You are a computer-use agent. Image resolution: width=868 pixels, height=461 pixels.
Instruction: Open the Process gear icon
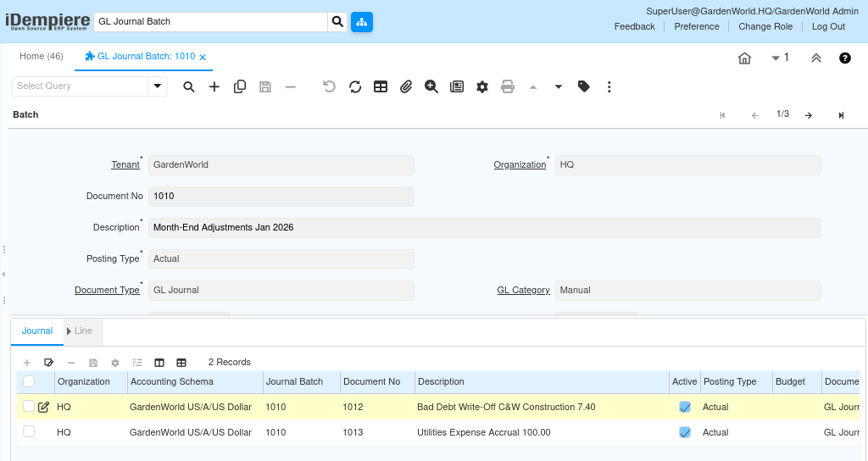point(482,86)
